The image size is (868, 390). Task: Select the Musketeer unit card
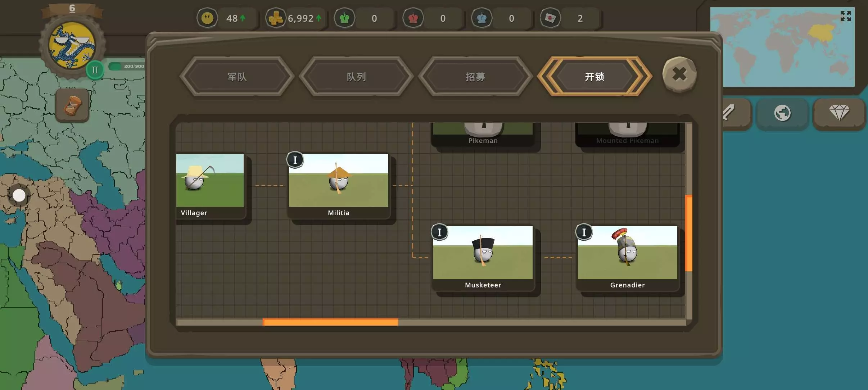point(483,257)
